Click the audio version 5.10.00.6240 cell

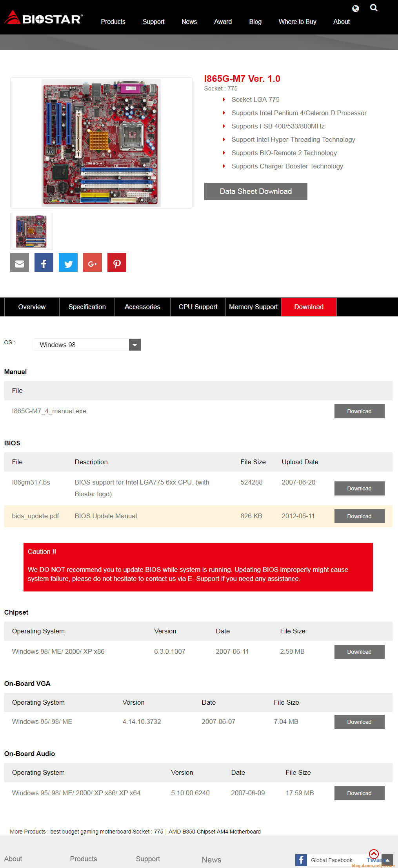190,793
